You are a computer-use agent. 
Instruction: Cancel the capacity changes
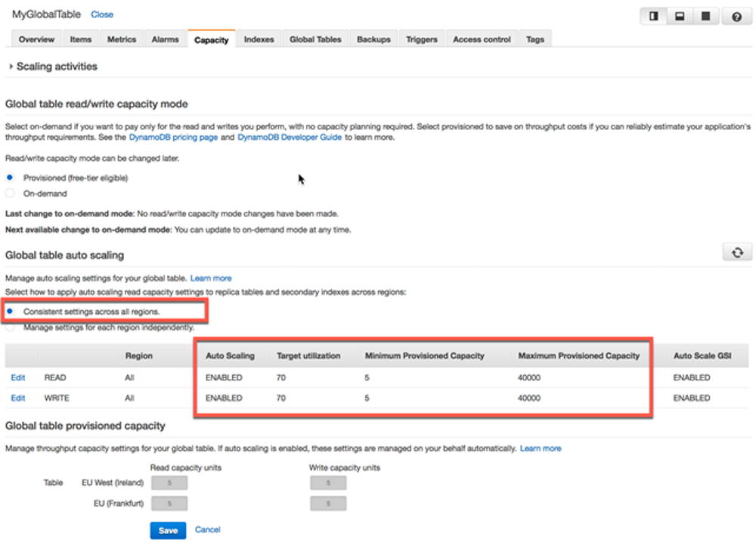coord(208,530)
